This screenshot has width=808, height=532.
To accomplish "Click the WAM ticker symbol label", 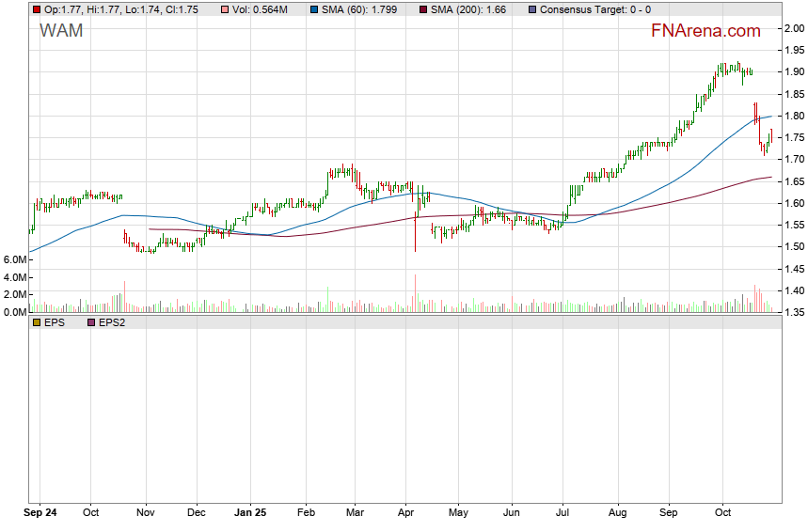I will 61,31.
